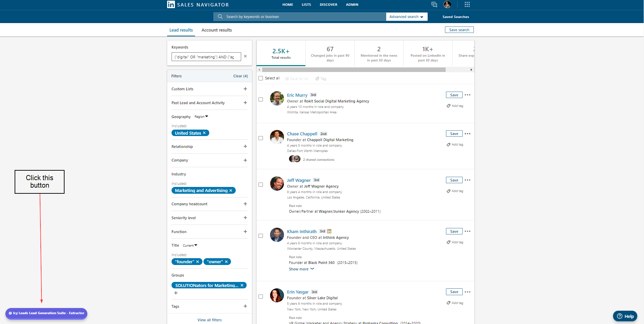Go to HOME in top navigation

coord(288,5)
